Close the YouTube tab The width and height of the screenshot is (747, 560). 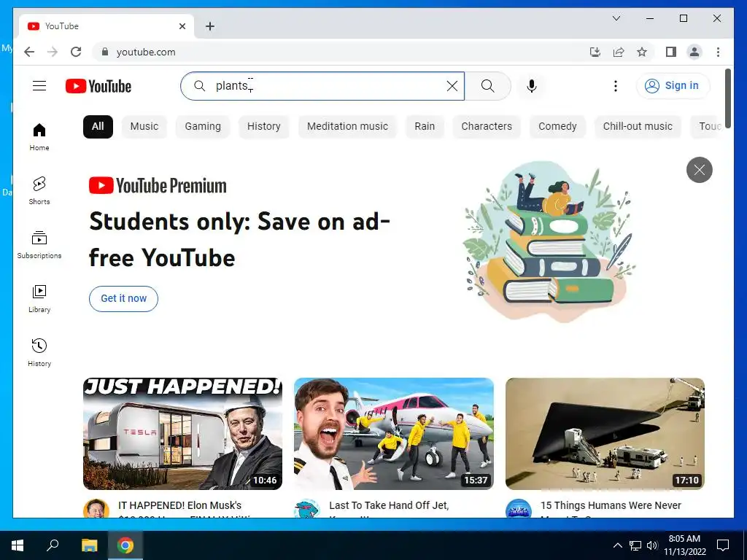182,26
